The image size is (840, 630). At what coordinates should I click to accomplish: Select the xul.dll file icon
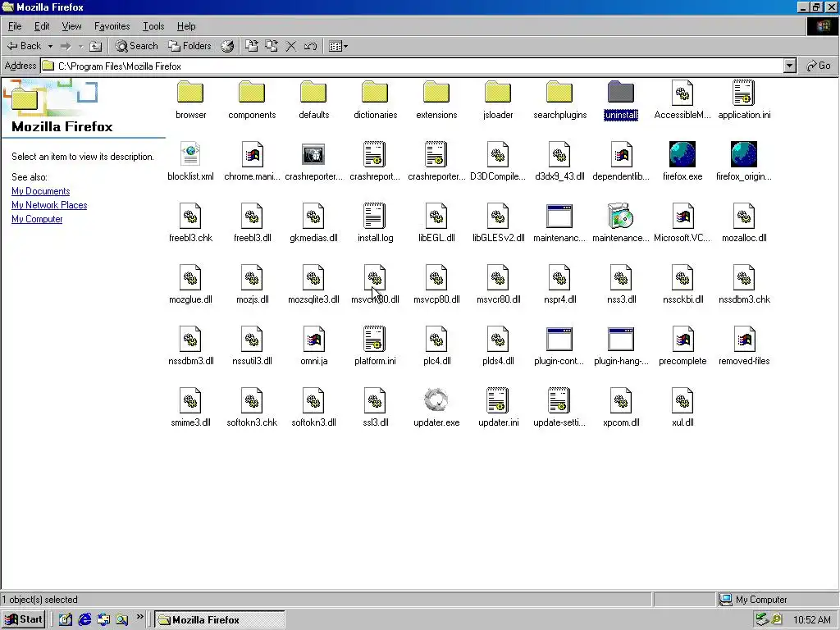pos(682,400)
